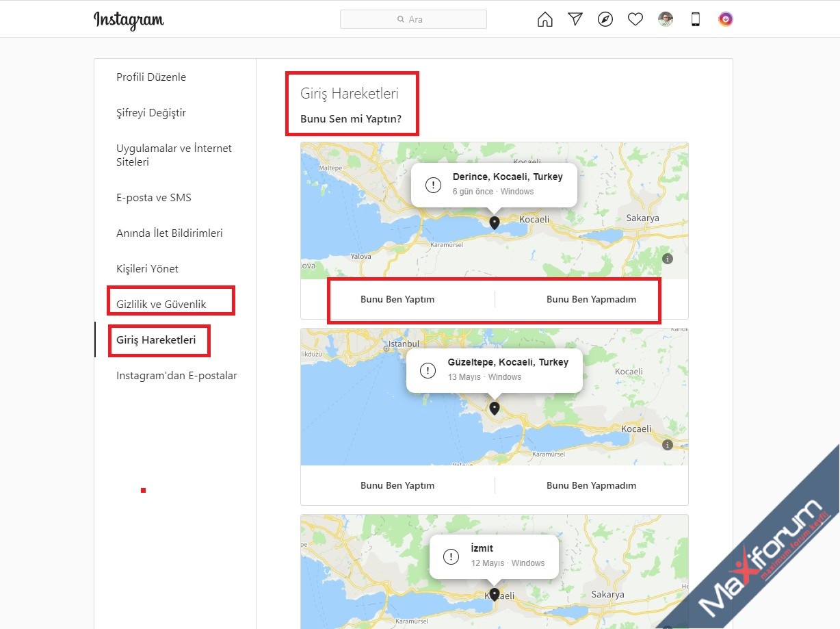Viewport: 840px width, 629px height.
Task: Click the İzmit location title
Action: (482, 548)
